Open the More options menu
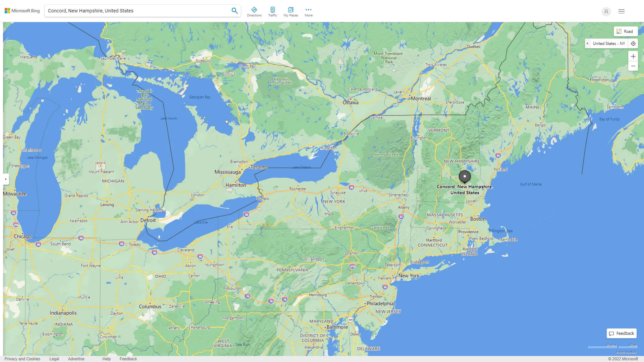Screen dimensions: 644x362 (308, 11)
